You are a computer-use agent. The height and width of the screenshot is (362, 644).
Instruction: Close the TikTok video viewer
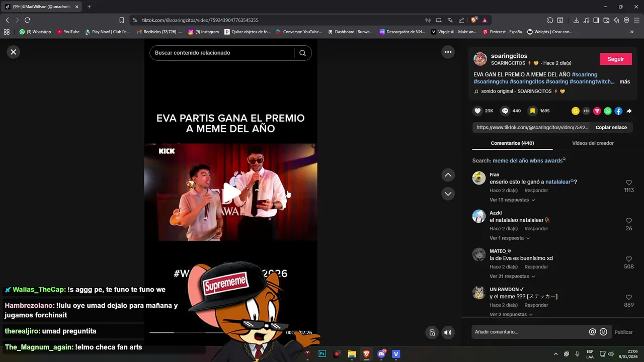[x=14, y=52]
